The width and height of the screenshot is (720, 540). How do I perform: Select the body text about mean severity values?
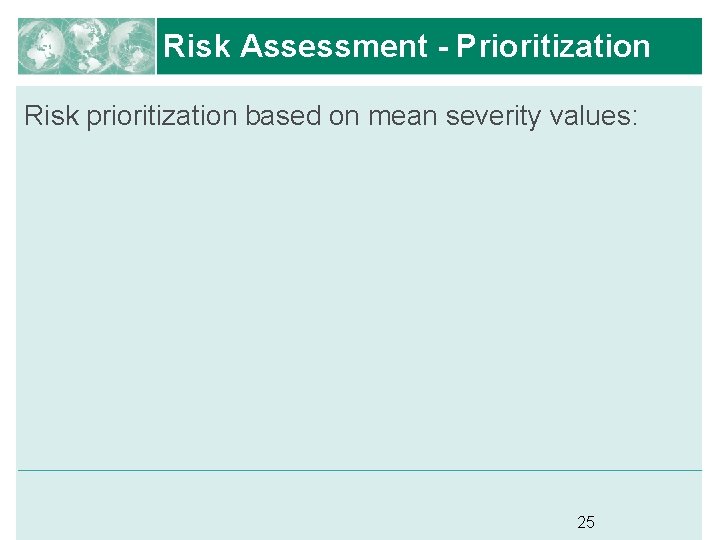(330, 116)
